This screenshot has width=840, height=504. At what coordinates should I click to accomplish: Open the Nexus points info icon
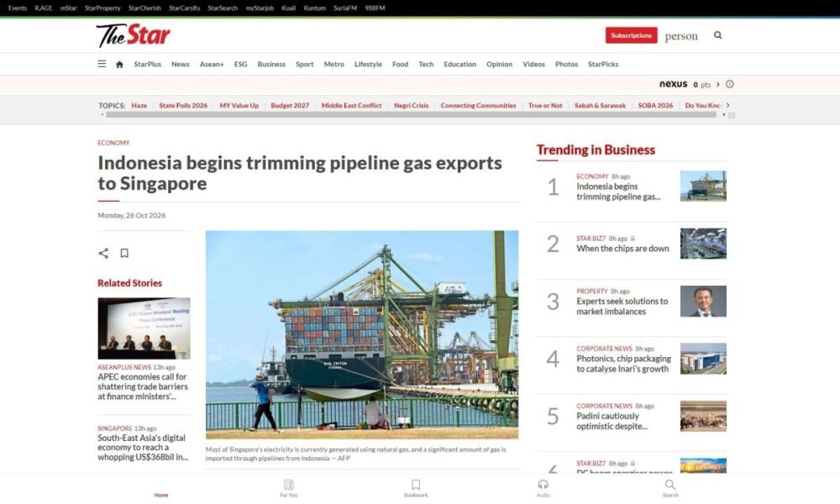730,84
